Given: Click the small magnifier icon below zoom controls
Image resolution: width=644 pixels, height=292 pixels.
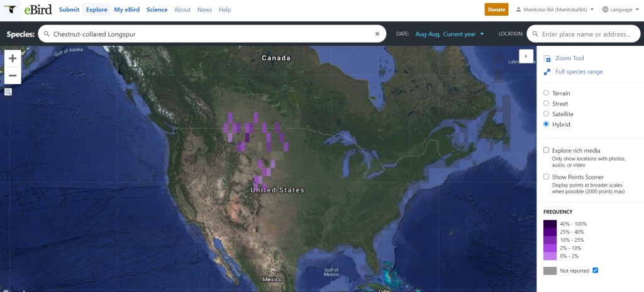Looking at the screenshot, I should (x=8, y=92).
